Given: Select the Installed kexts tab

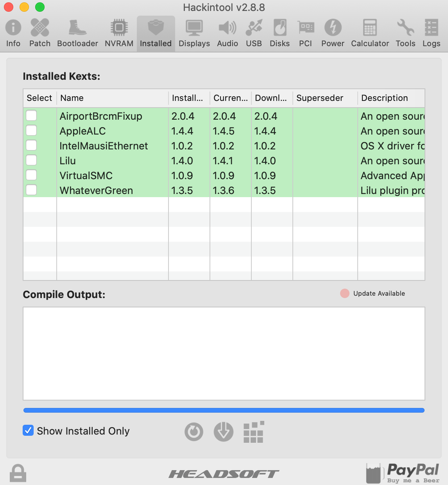Looking at the screenshot, I should (x=156, y=33).
